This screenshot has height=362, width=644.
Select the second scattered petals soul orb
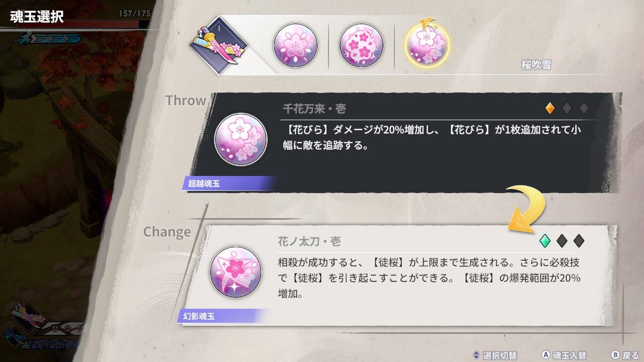[361, 45]
